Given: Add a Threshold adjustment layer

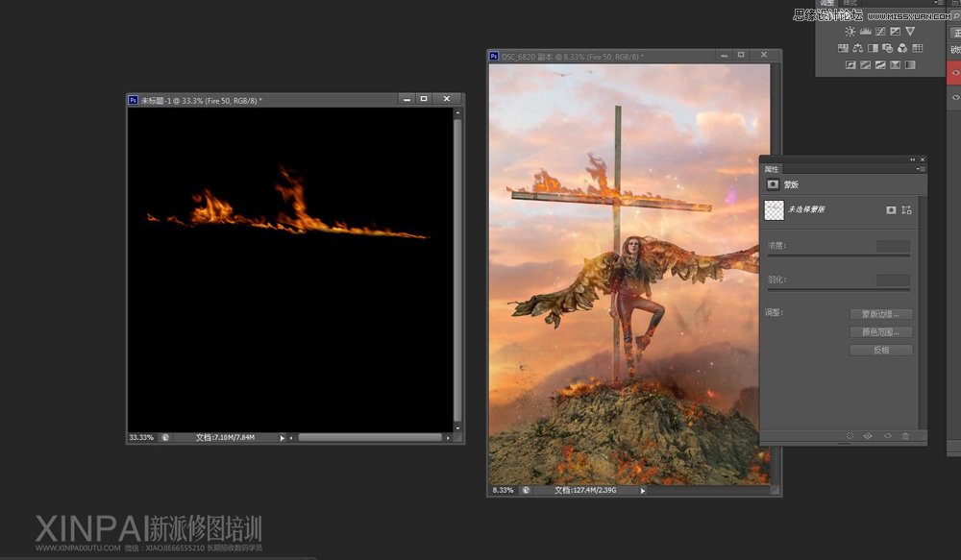Looking at the screenshot, I should pyautogui.click(x=880, y=65).
